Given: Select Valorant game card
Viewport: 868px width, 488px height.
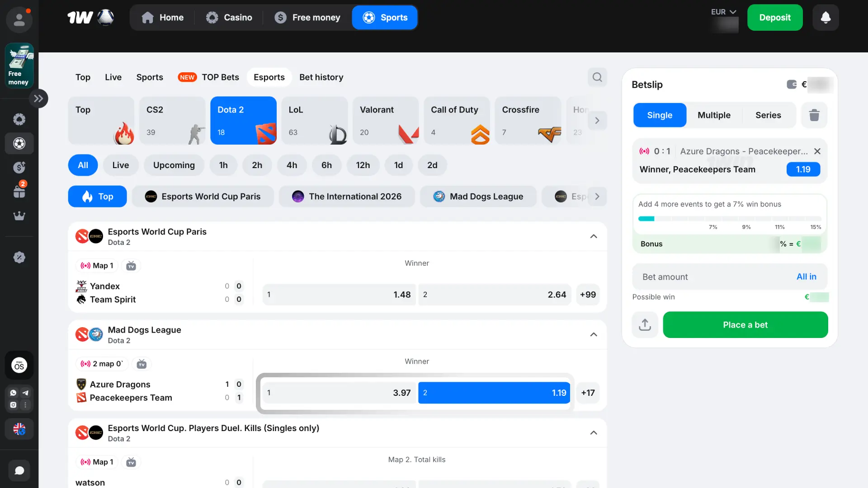Looking at the screenshot, I should coord(386,121).
